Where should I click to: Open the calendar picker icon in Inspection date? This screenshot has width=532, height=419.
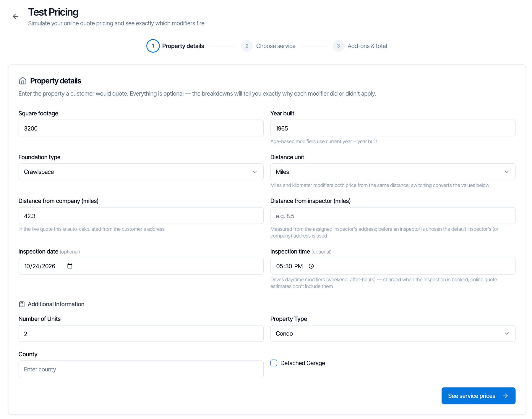(x=70, y=266)
